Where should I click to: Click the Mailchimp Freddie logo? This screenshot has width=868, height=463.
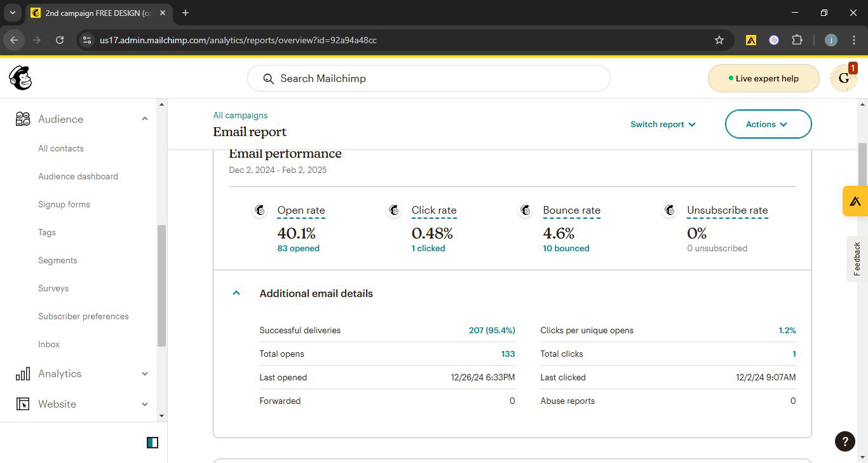point(20,78)
